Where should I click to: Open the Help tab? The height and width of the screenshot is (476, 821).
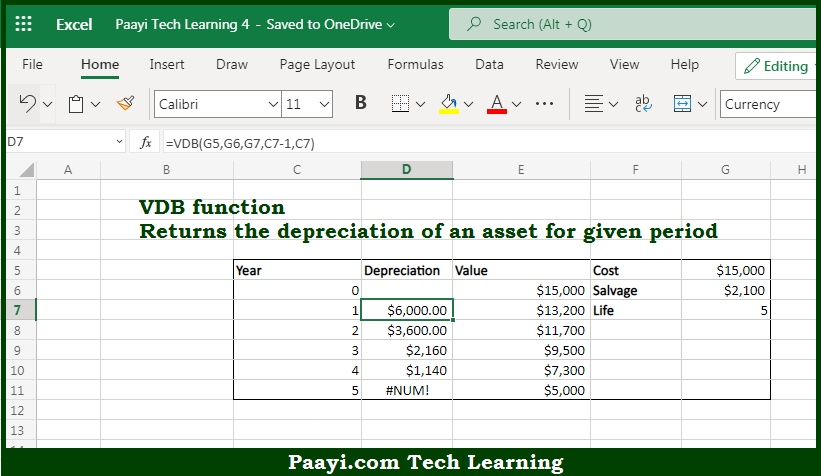(x=685, y=64)
